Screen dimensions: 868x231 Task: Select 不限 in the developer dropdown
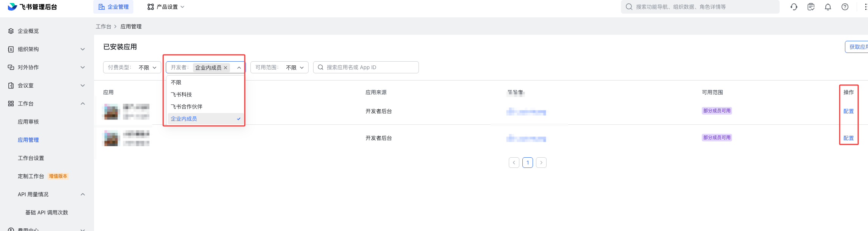click(176, 82)
